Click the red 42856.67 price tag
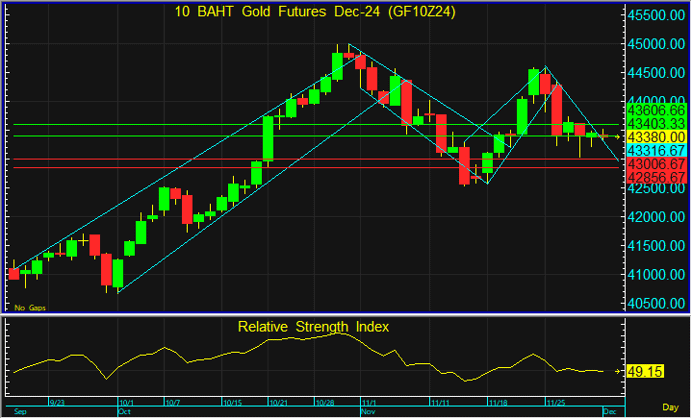Screen dimensions: 692x419 [655, 177]
